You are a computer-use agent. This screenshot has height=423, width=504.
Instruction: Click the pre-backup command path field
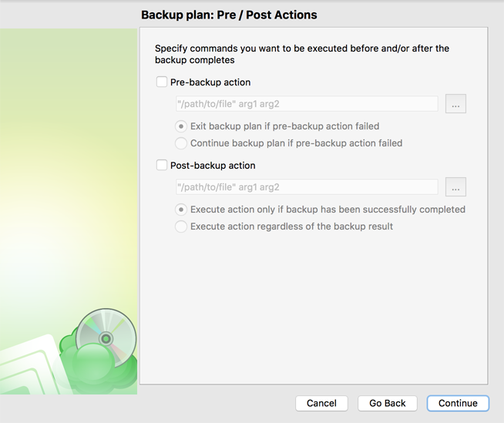(307, 104)
